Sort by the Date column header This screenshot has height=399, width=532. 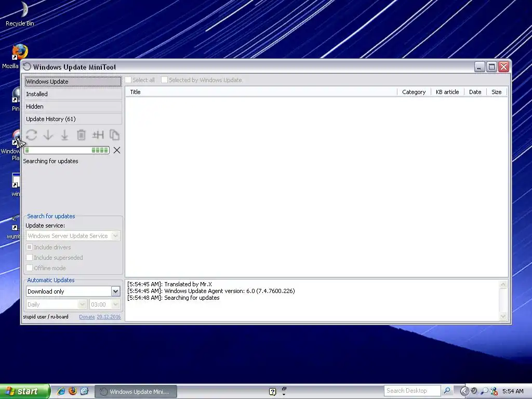coord(475,92)
